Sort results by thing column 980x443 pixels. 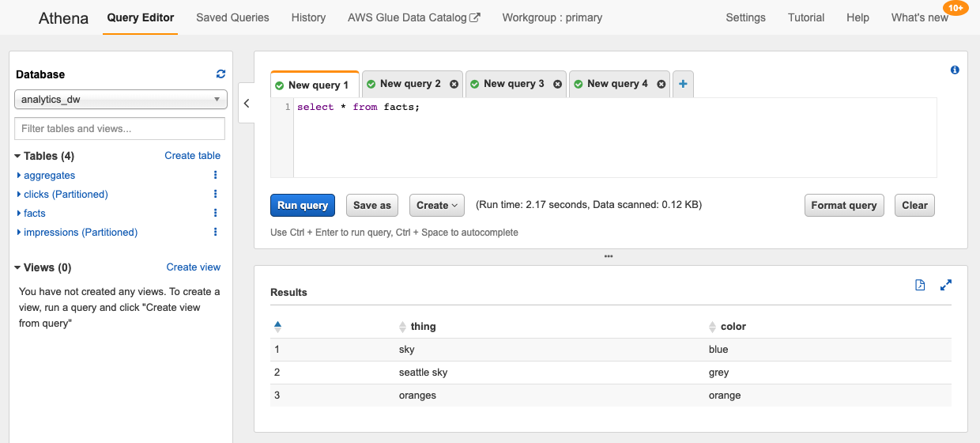[x=403, y=326]
